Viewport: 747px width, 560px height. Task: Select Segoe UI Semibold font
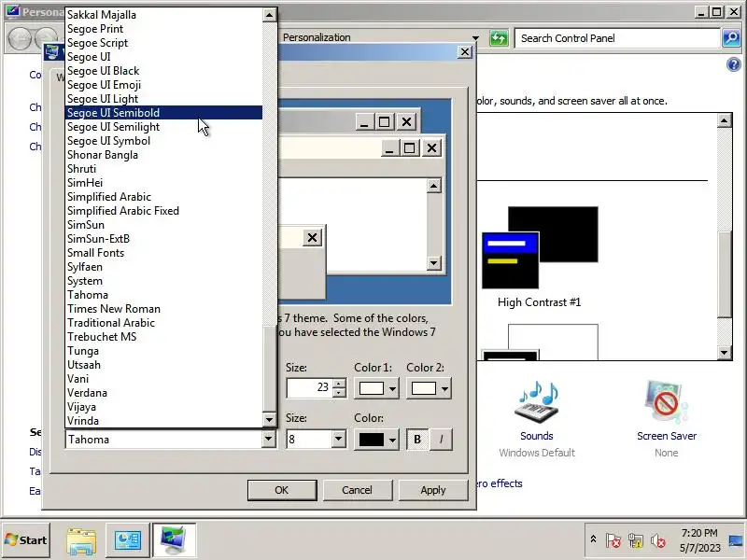pyautogui.click(x=163, y=113)
